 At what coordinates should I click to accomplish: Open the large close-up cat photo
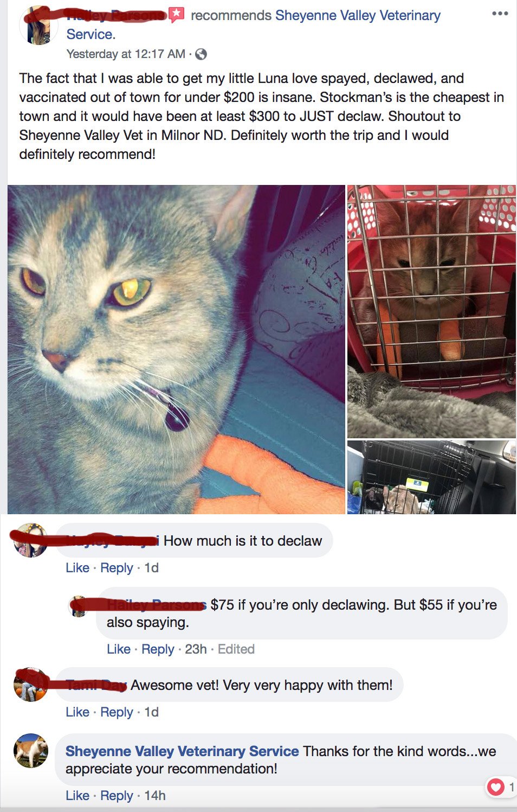click(176, 349)
